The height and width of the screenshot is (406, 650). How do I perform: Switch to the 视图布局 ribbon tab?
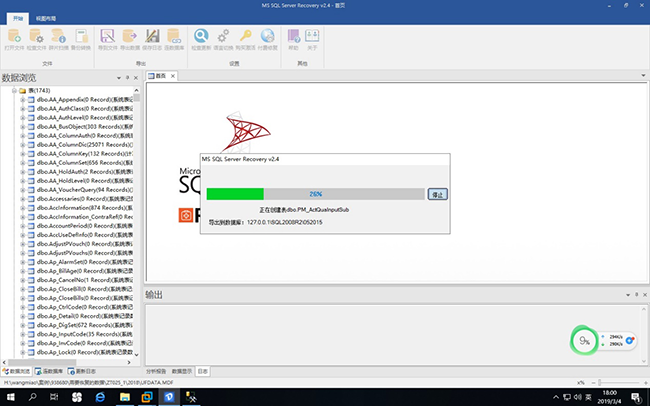click(x=46, y=18)
